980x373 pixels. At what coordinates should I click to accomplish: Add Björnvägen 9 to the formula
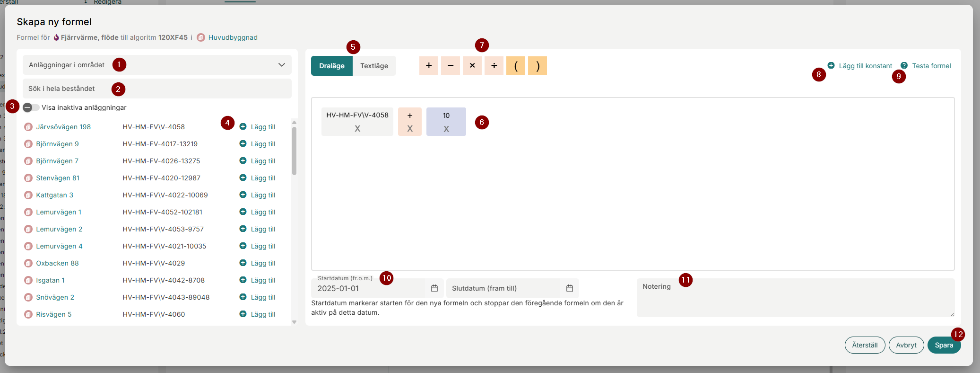(258, 144)
